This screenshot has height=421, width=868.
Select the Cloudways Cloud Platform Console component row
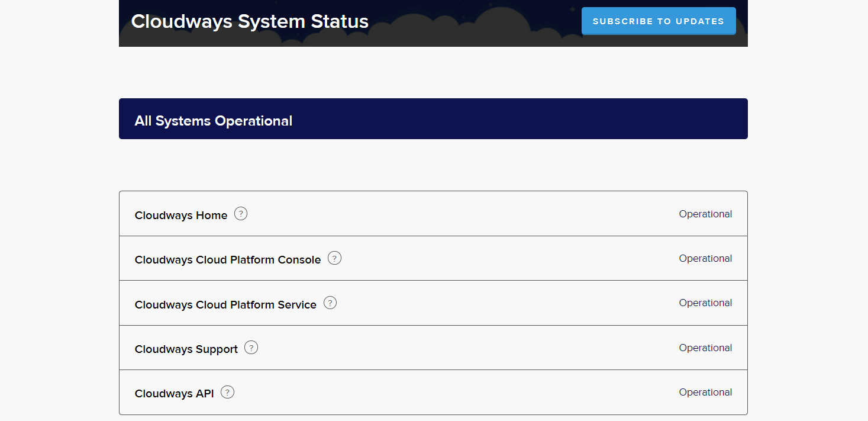[228, 259]
